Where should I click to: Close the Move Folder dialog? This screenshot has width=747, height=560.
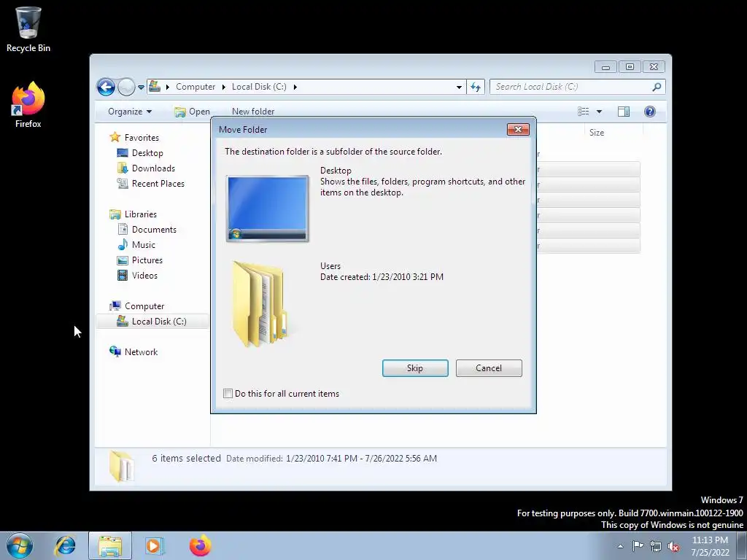click(518, 130)
